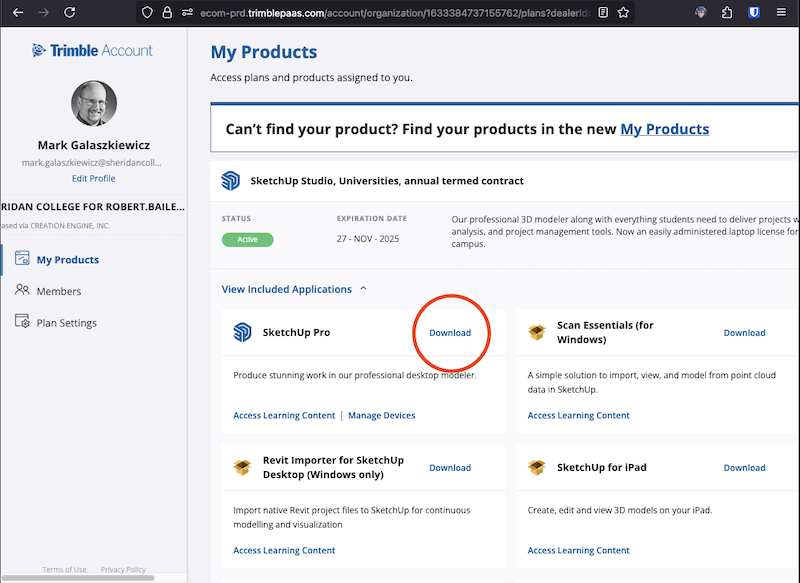Click the browser back arrow
Image resolution: width=800 pixels, height=583 pixels.
[x=17, y=13]
